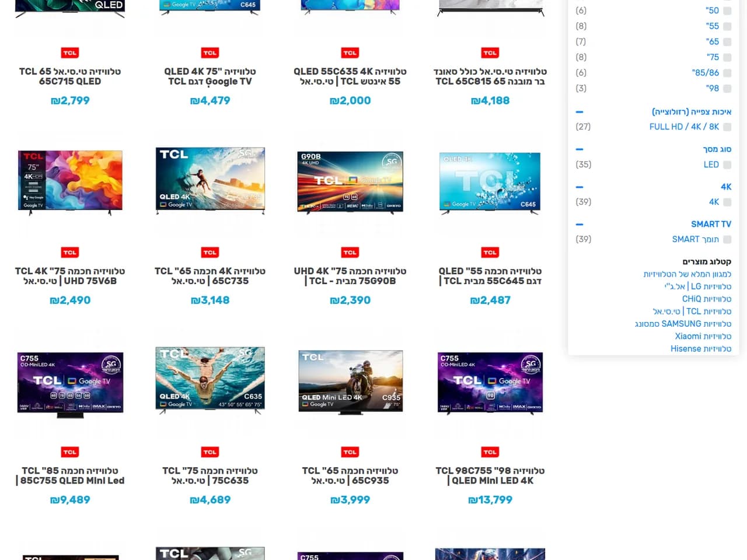This screenshot has width=747, height=560.
Task: Select the 85/86" size checkbox
Action: click(x=727, y=73)
